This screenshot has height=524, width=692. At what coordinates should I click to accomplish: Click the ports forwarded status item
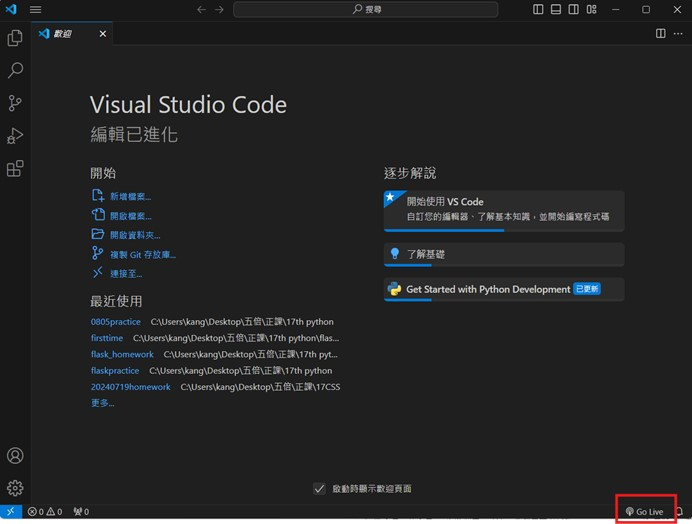[x=81, y=512]
